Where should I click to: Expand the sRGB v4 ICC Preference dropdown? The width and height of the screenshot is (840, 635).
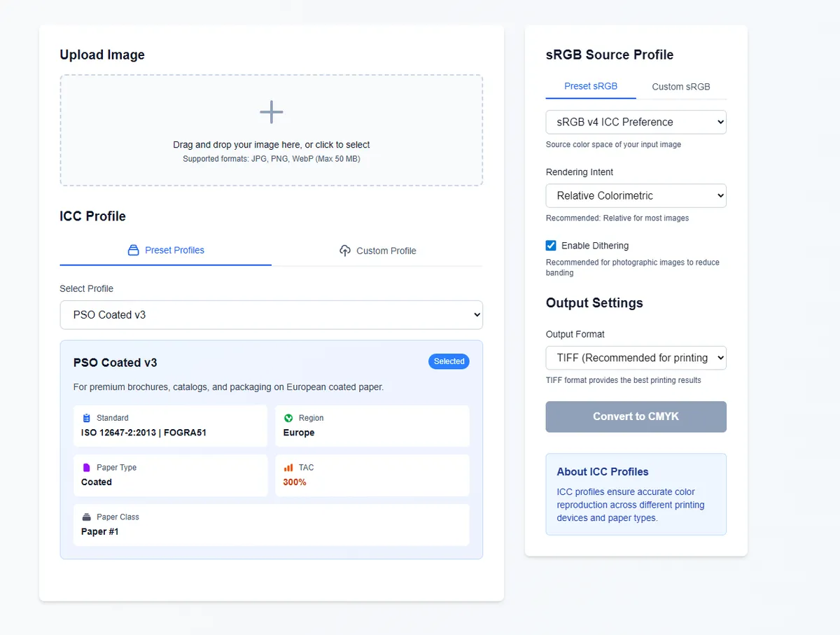(x=636, y=122)
